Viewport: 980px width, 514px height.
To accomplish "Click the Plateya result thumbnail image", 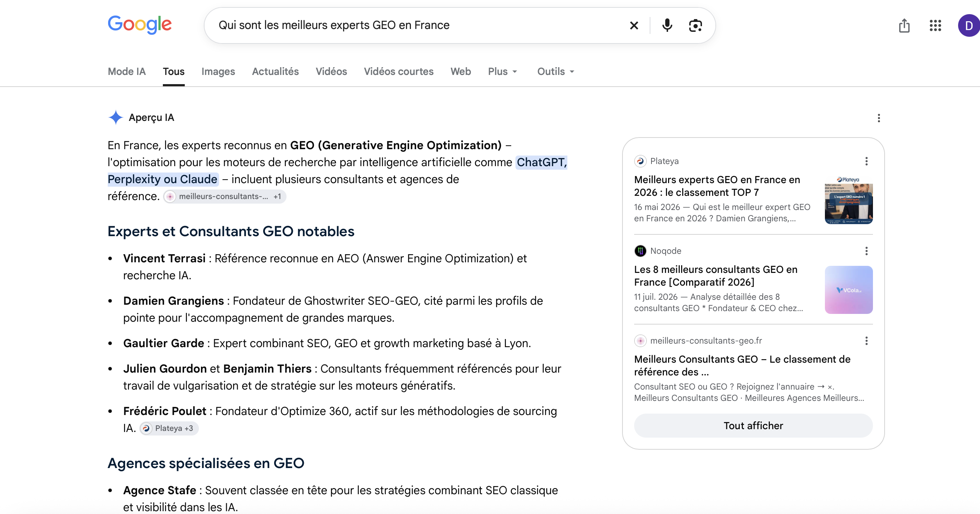I will click(x=849, y=200).
